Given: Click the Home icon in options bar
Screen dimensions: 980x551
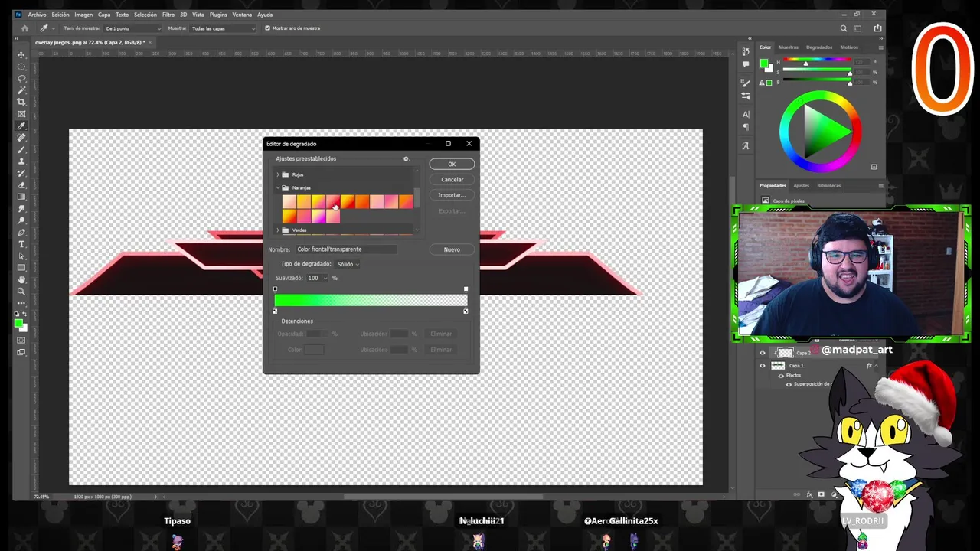Looking at the screenshot, I should point(24,28).
